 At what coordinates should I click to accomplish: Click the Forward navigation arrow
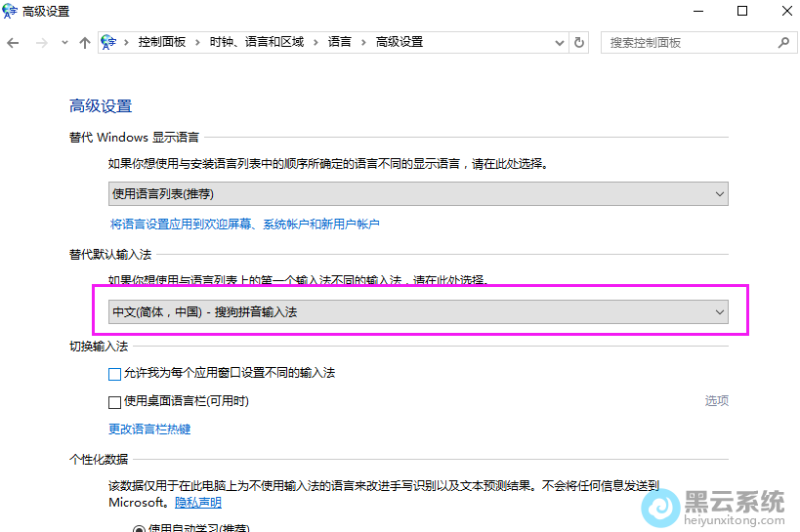point(41,43)
